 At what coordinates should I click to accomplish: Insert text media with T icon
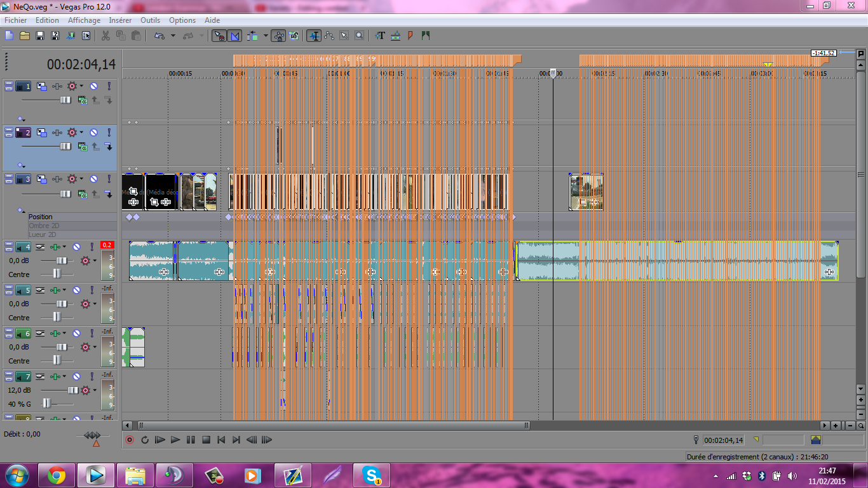pos(380,36)
